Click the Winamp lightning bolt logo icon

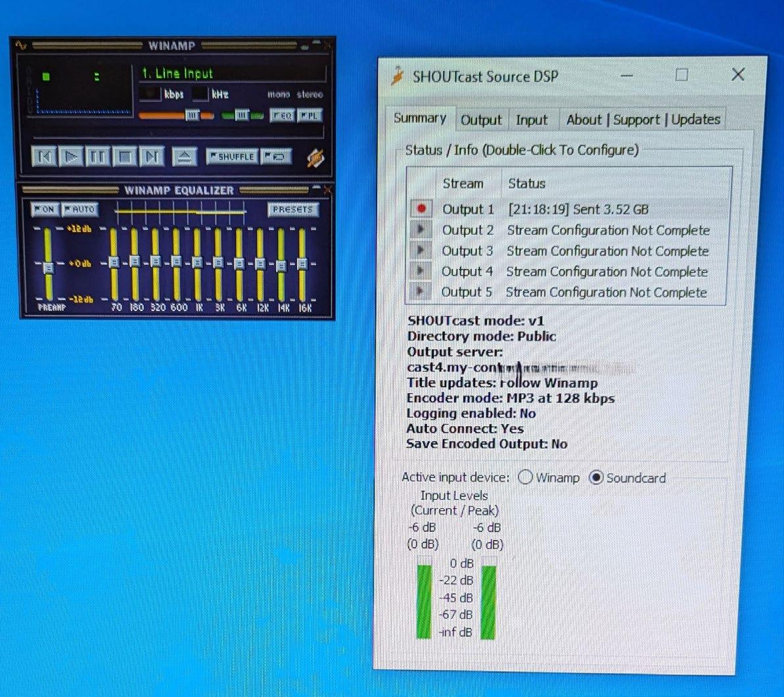coord(315,158)
